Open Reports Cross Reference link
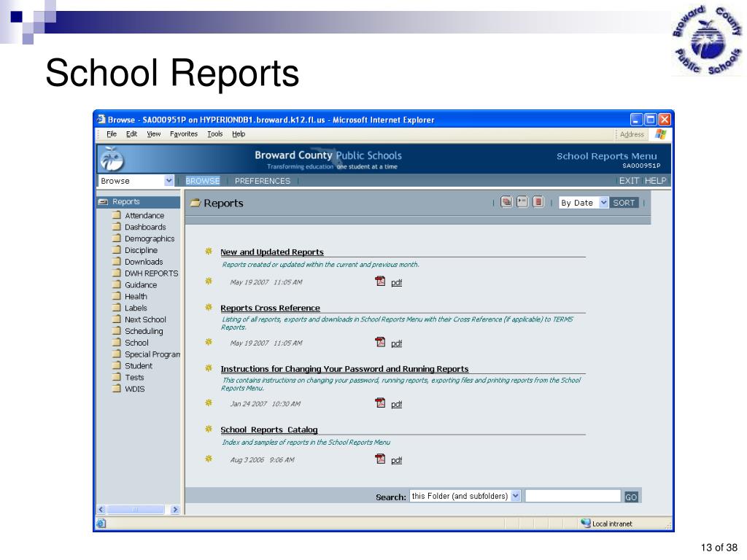This screenshot has width=747, height=560. click(270, 308)
